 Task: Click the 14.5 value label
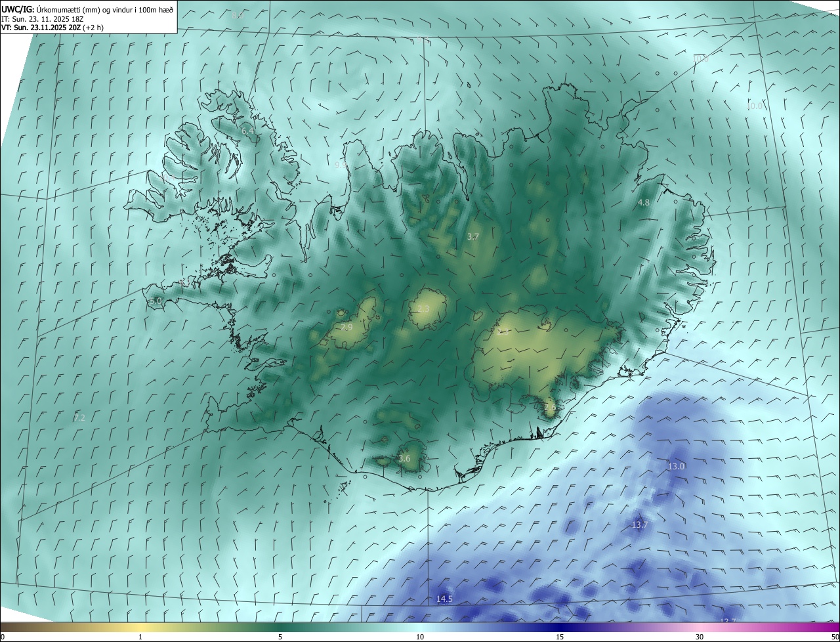pyautogui.click(x=444, y=599)
